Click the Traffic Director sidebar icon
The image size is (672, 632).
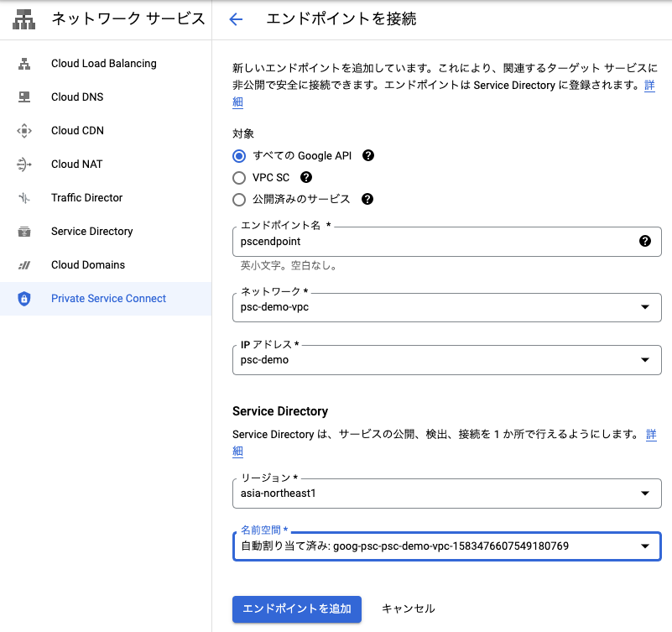click(24, 198)
